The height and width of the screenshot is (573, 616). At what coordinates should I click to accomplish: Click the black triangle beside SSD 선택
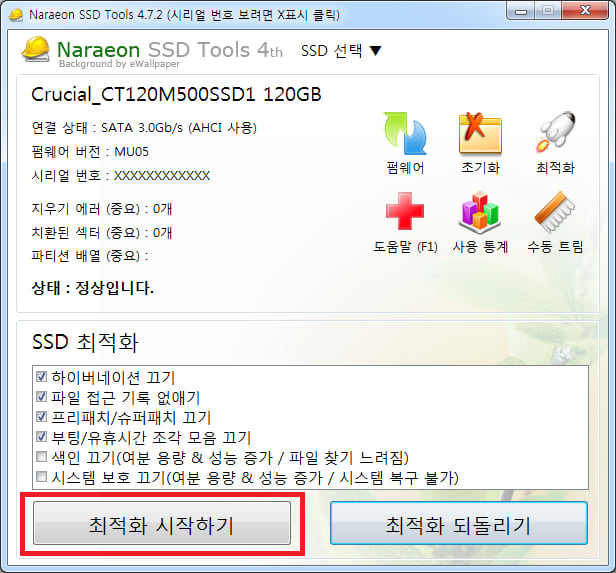tap(376, 51)
